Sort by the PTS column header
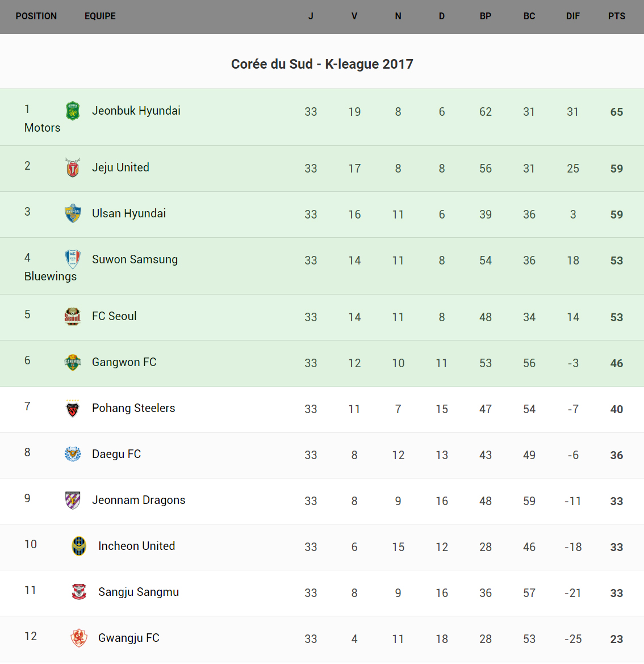The width and height of the screenshot is (644, 664). pyautogui.click(x=616, y=16)
